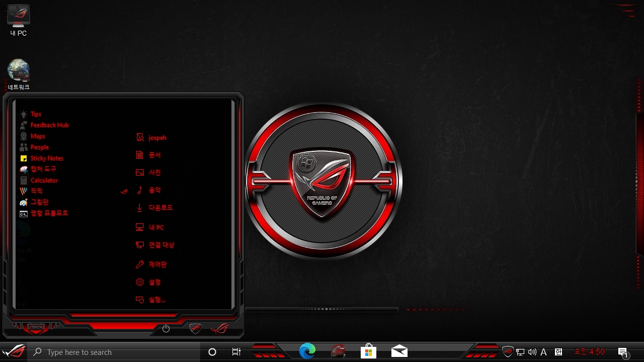Click the ROG shield button beside power

[x=195, y=329]
